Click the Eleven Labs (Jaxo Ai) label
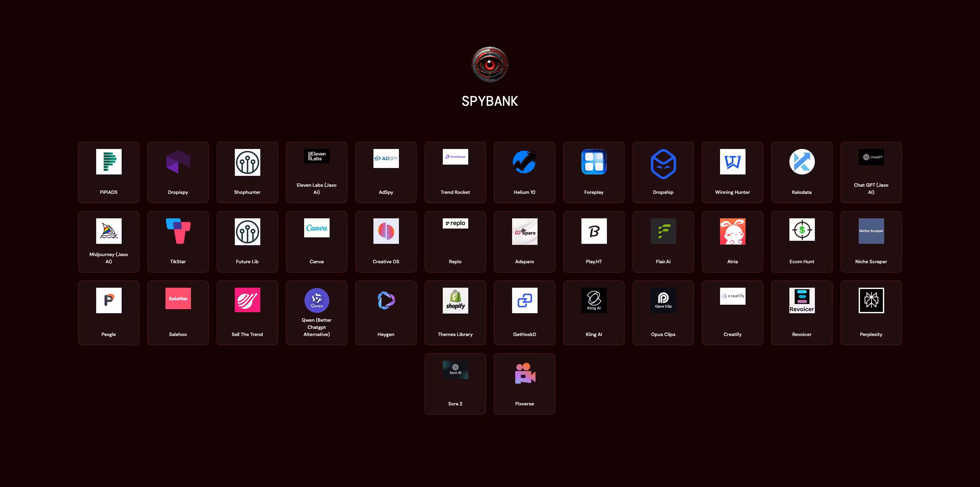Screen dimensions: 980x487 pyautogui.click(x=316, y=188)
